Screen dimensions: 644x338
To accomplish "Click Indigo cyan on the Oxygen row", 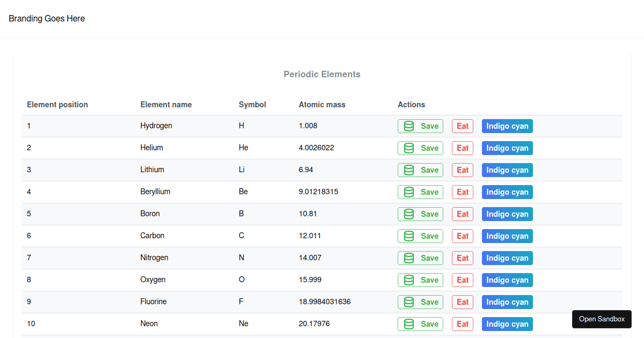I will (x=507, y=280).
